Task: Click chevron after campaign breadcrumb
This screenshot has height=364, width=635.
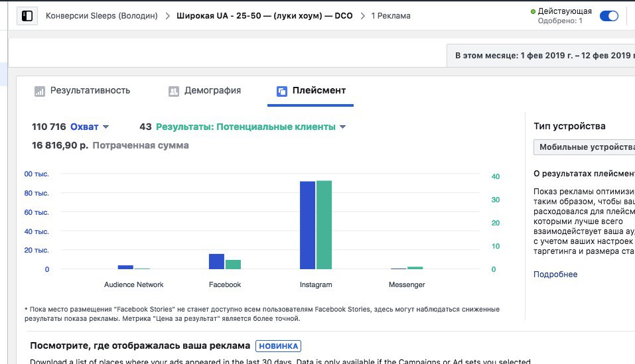Action: 167,16
